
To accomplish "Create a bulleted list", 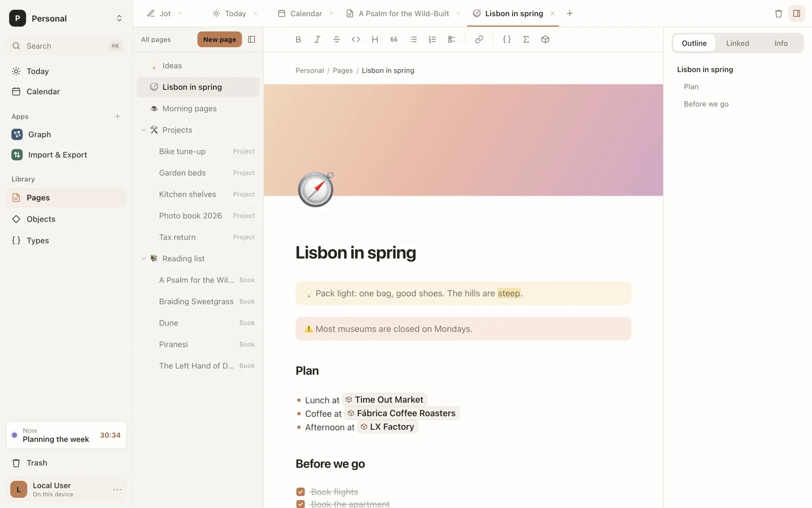I will (x=413, y=40).
